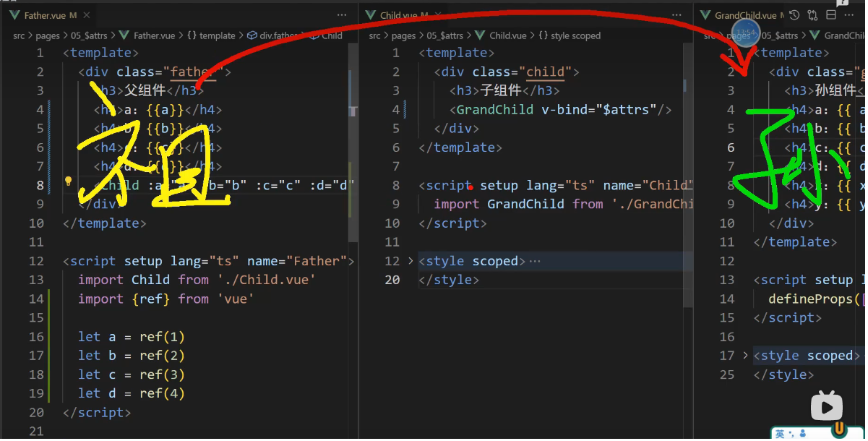Click Vue icon on Father.vue tab

coord(14,15)
